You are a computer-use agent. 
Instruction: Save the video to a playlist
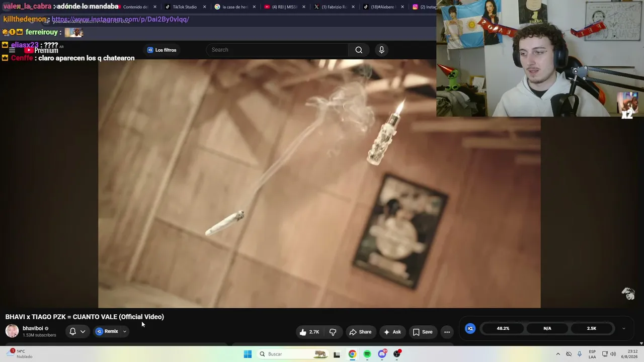click(x=423, y=332)
